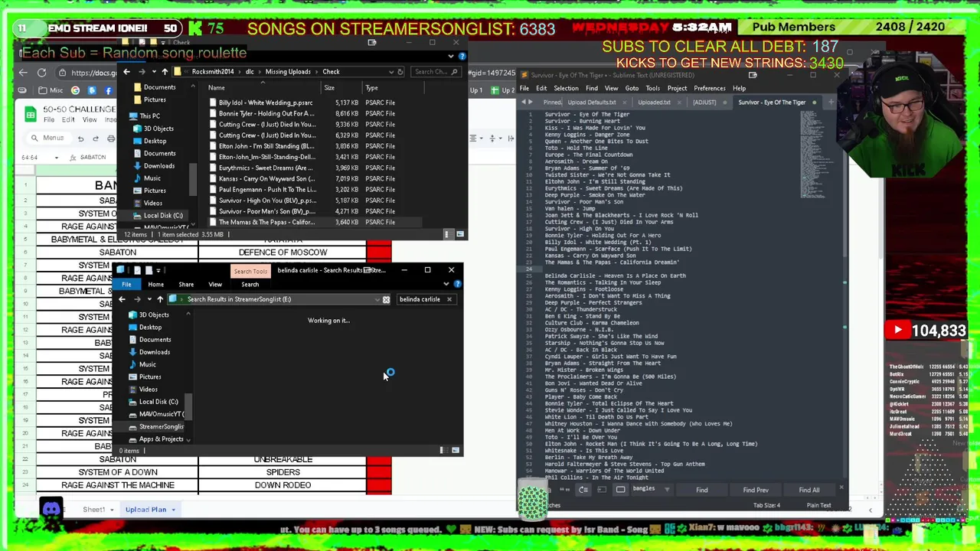Screen dimensions: 980x551
Task: Click 'Find All' button in Sublime
Action: coord(809,490)
